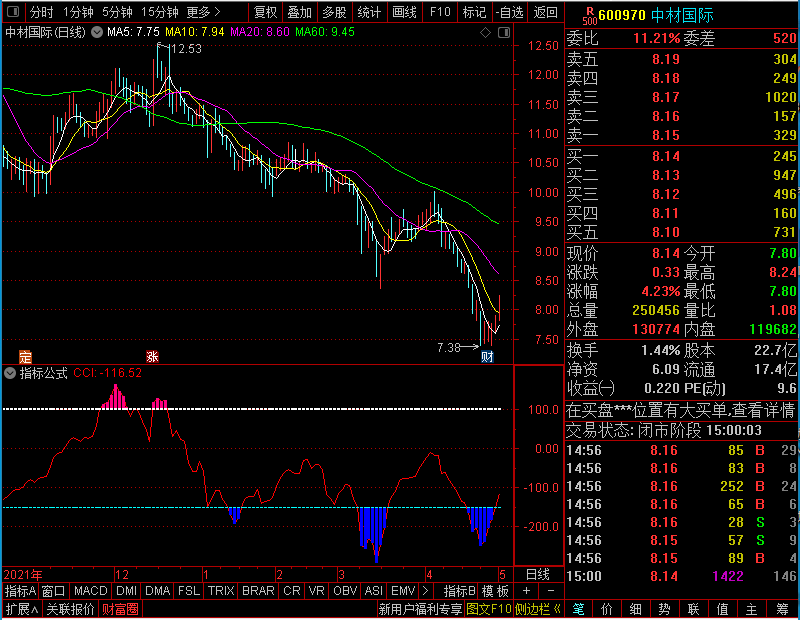The image size is (800, 620).
Task: Switch indicator to MACD
Action: (91, 591)
